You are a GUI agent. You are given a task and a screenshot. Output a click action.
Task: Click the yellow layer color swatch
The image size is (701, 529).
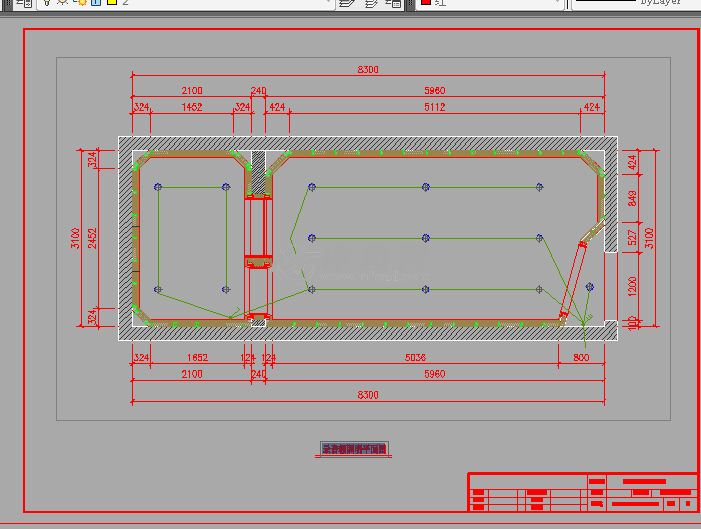110,4
